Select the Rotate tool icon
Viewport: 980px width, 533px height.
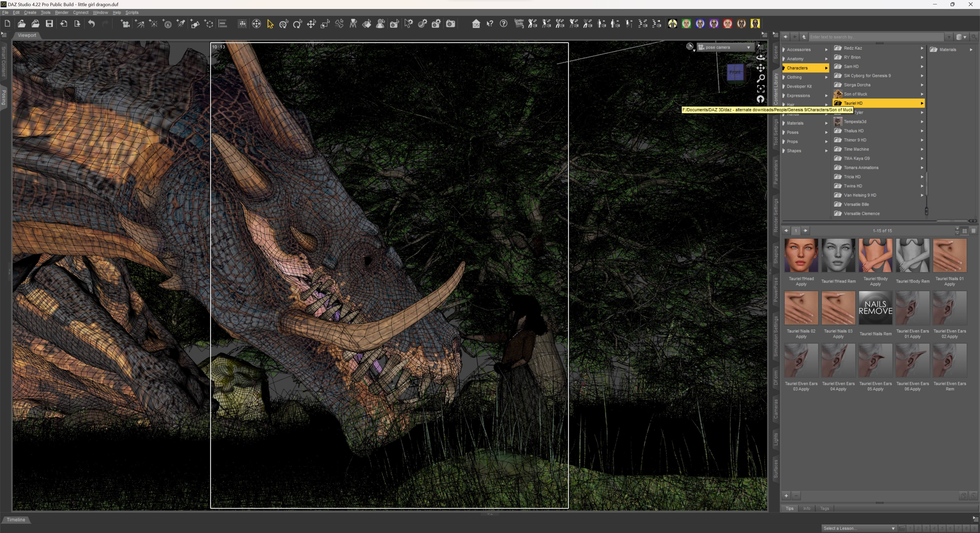click(298, 23)
